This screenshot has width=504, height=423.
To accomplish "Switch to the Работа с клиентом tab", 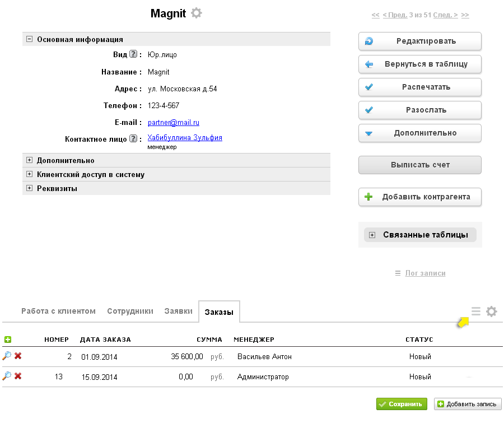I will click(58, 312).
